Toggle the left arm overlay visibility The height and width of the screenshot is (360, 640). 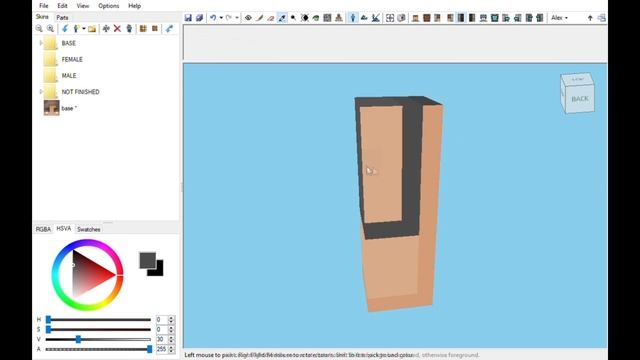(x=506, y=18)
